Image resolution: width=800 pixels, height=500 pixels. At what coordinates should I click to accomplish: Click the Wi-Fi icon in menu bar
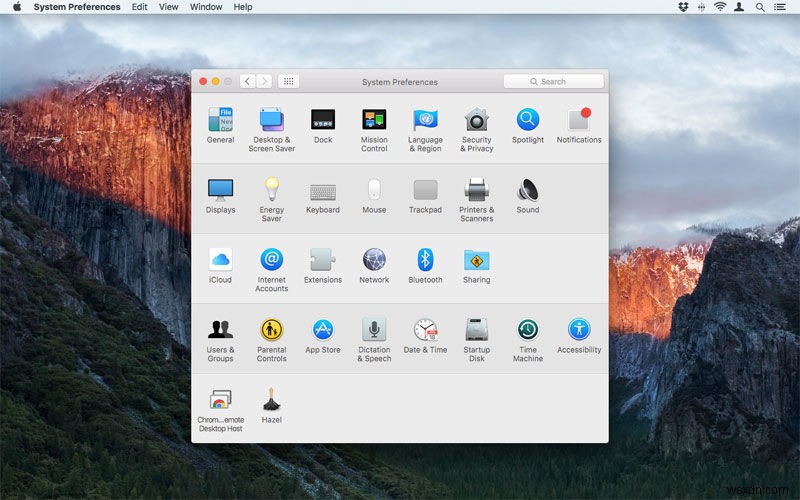click(719, 7)
